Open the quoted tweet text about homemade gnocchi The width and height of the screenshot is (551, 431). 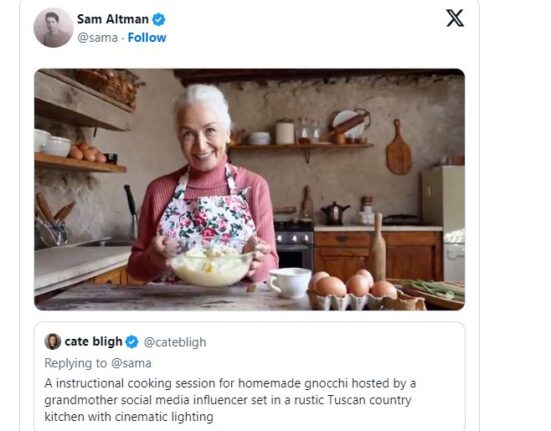tap(230, 400)
